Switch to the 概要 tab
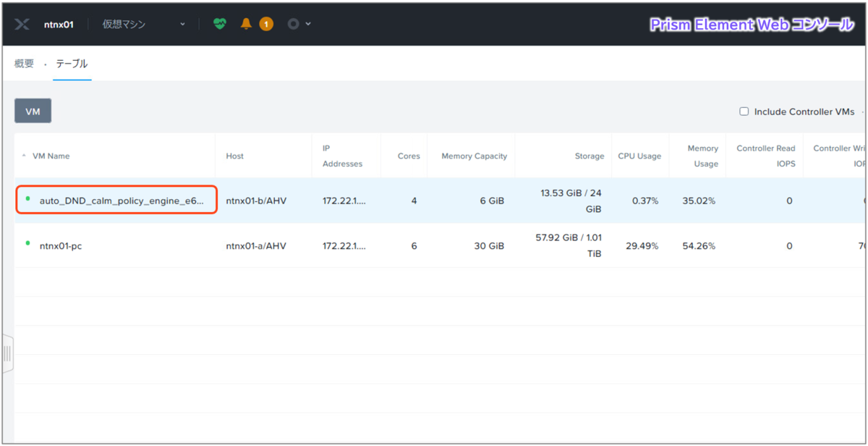 click(x=24, y=64)
